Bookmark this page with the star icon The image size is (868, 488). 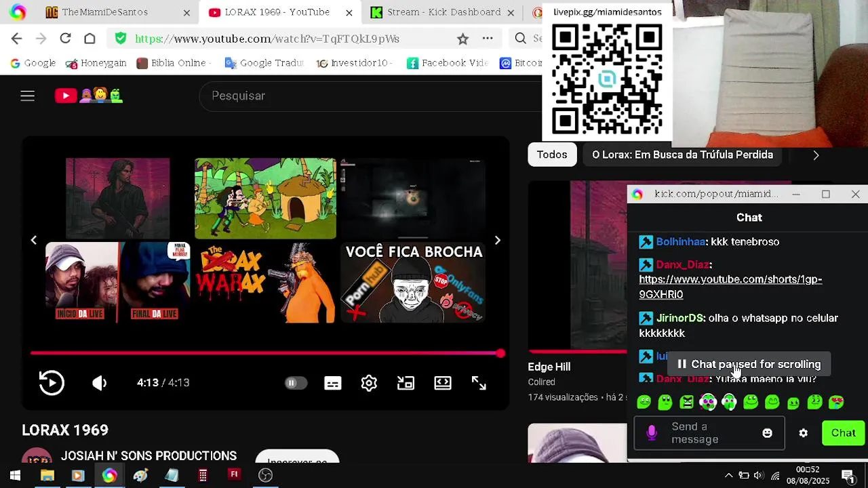point(462,39)
